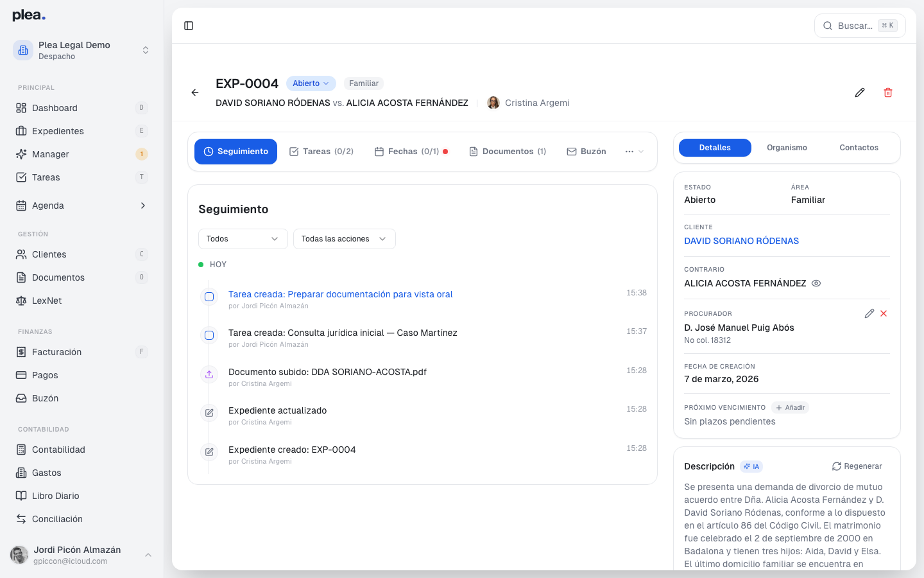The width and height of the screenshot is (924, 578).
Task: Switch to the Fechas (0/1) tab
Action: (x=411, y=152)
